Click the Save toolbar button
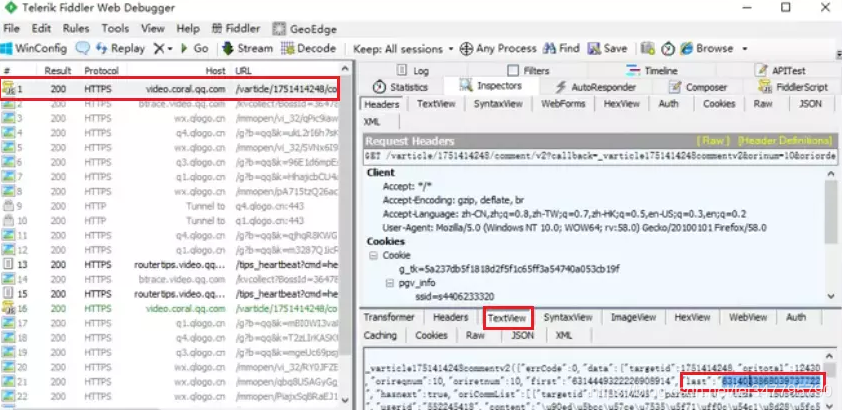842x410 pixels. [x=607, y=48]
